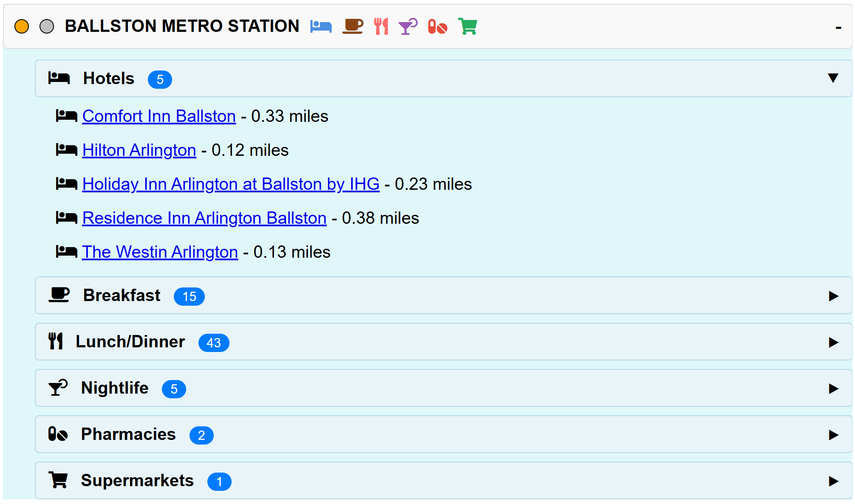
Task: Open the Comfort Inn Ballston link
Action: tap(159, 116)
